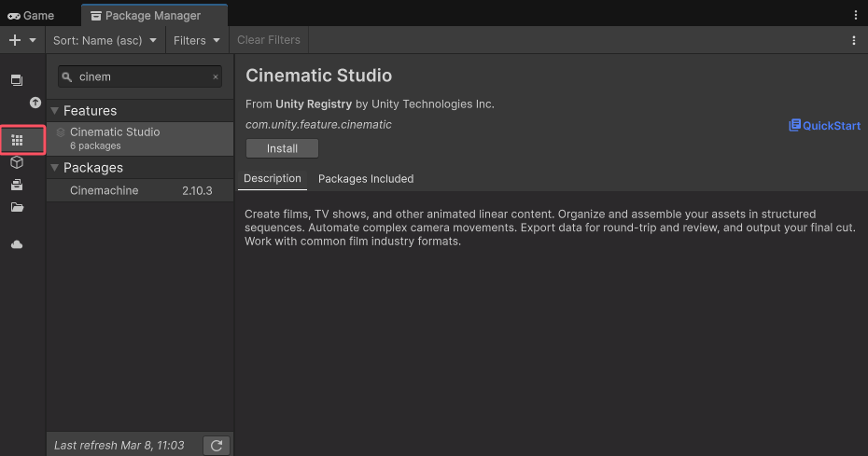
Task: Collapse the Packages section
Action: (55, 168)
